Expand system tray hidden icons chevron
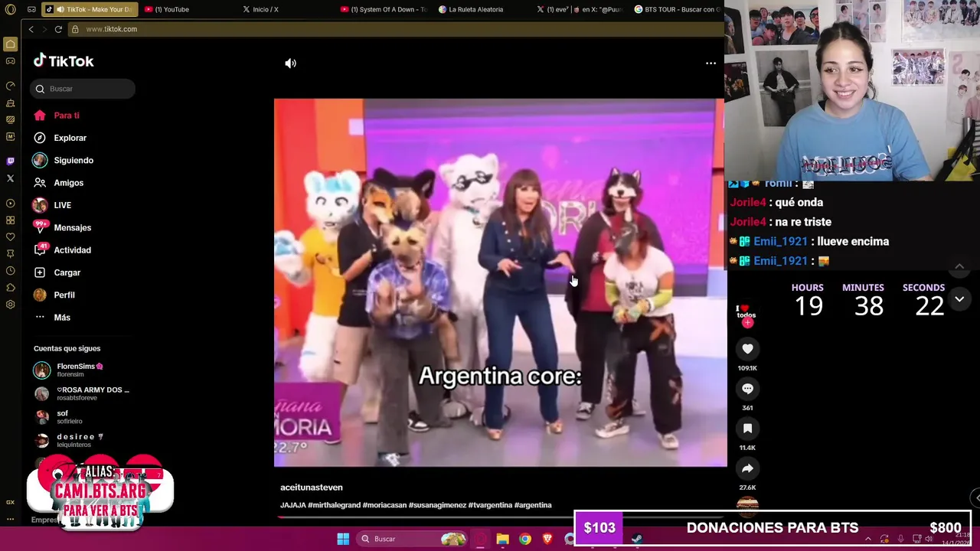 (867, 539)
